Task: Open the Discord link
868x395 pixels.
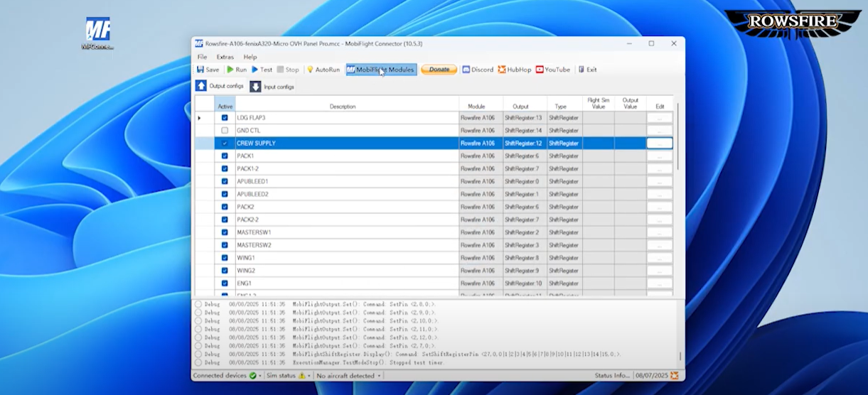Action: (x=478, y=70)
